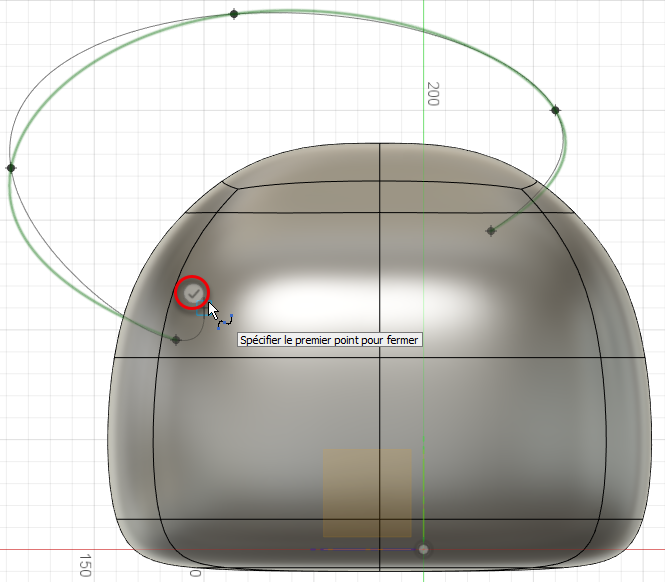
Task: Click the 'Spécifier le premier point pour fermer' tooltip
Action: tap(330, 340)
